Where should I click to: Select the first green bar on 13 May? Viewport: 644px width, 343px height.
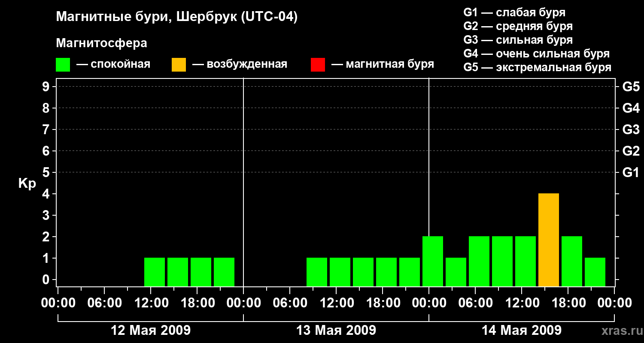pyautogui.click(x=317, y=272)
